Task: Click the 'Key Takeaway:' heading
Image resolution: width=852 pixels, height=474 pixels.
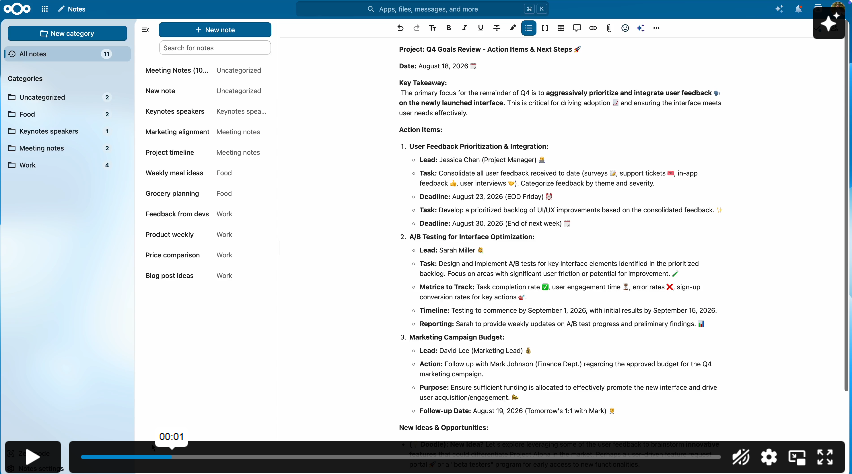Action: tap(423, 83)
